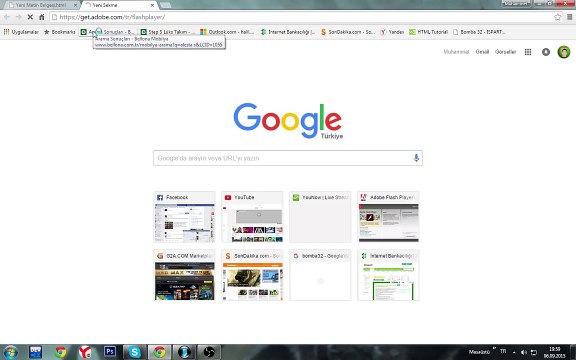Open the YouTube most-visited thumbnail
Image resolution: width=576 pixels, height=360 pixels.
click(x=252, y=217)
